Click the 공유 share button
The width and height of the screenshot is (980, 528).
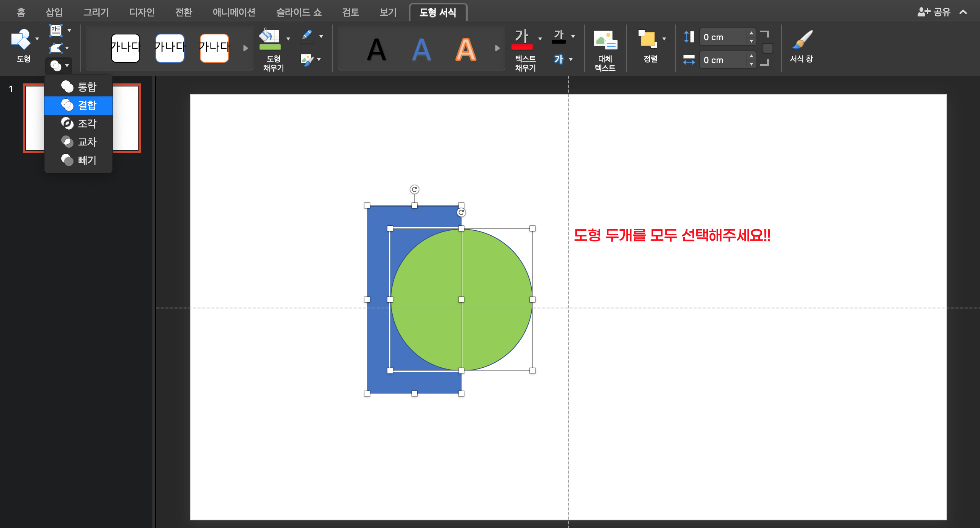[934, 12]
